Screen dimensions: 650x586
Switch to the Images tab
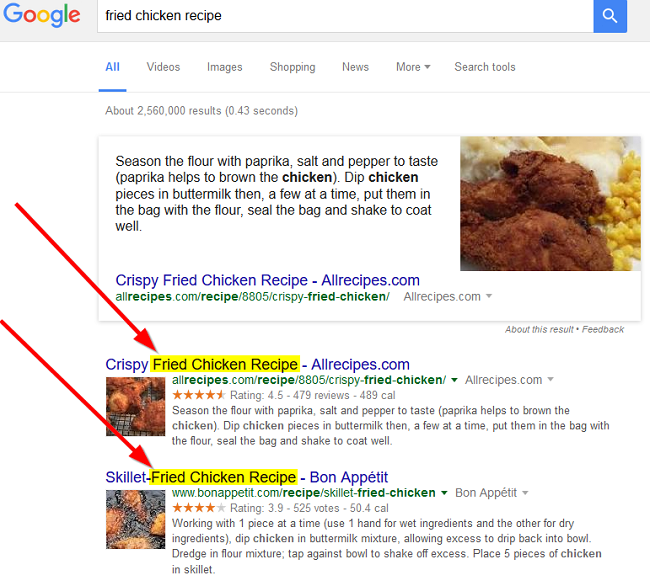pos(224,67)
